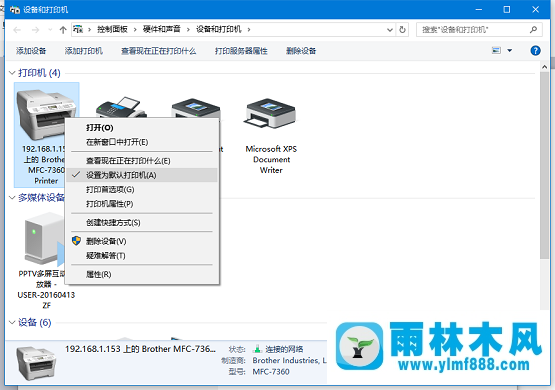The image size is (555, 390).
Task: Expand the address bar history dropdown
Action: [390, 30]
